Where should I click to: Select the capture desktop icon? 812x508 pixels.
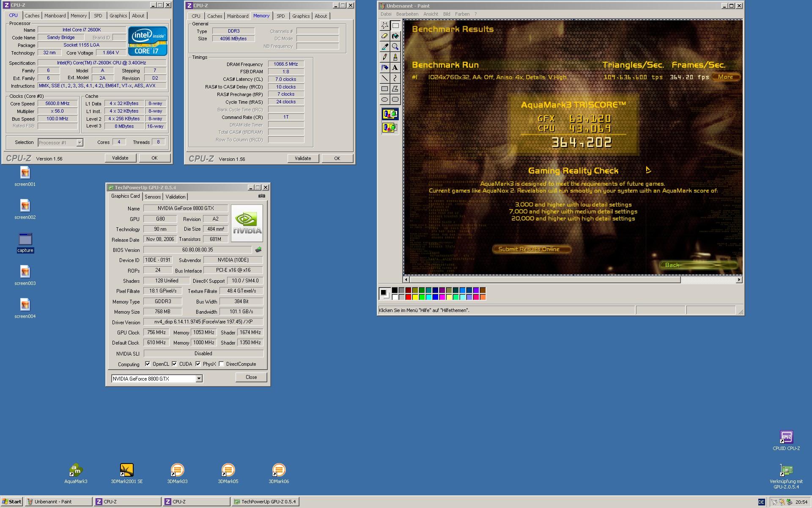point(25,242)
